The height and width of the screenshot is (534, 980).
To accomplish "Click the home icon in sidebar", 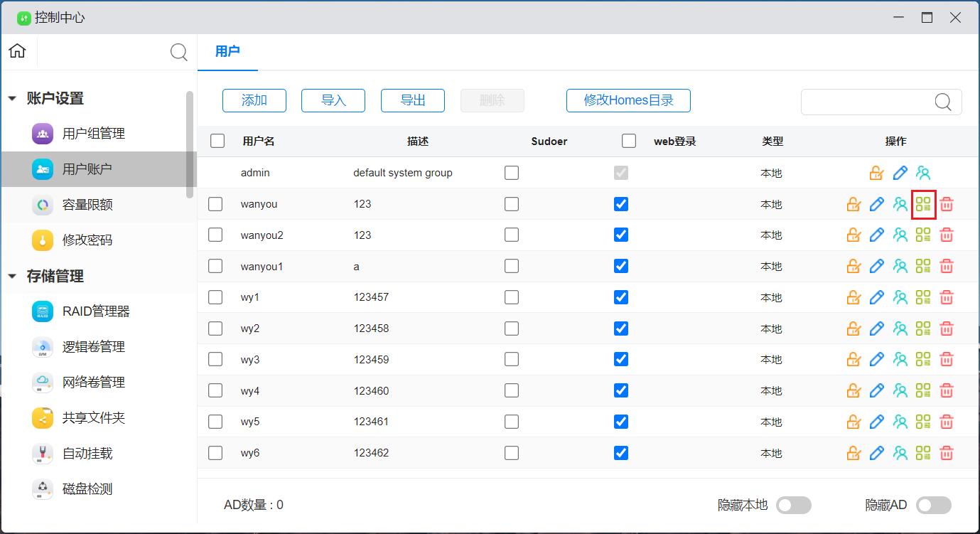I will (x=18, y=51).
